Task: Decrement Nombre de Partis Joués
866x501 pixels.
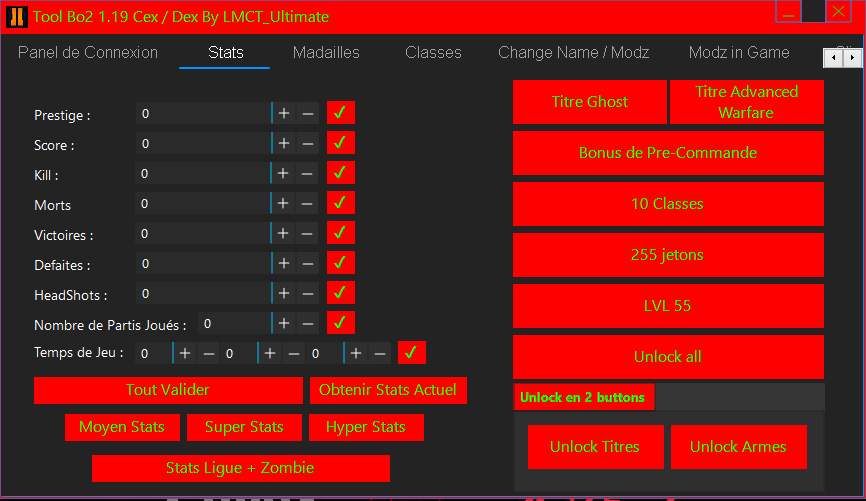Action: 308,323
